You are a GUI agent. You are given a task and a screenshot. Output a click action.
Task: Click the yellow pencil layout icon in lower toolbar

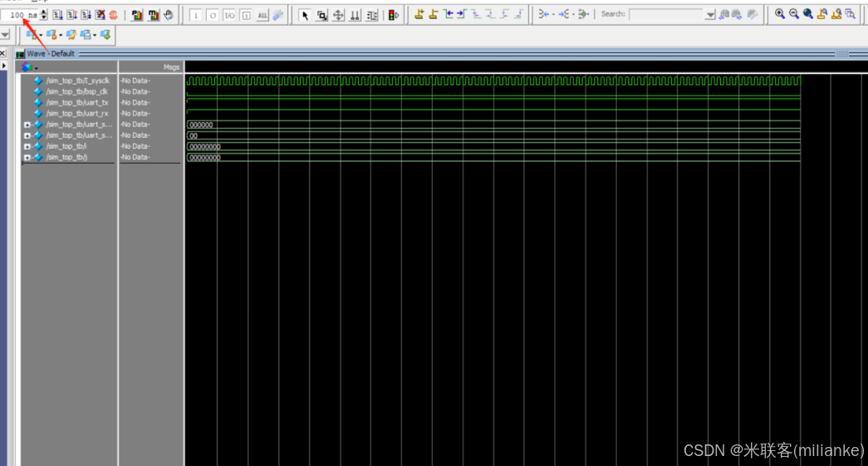pos(71,35)
